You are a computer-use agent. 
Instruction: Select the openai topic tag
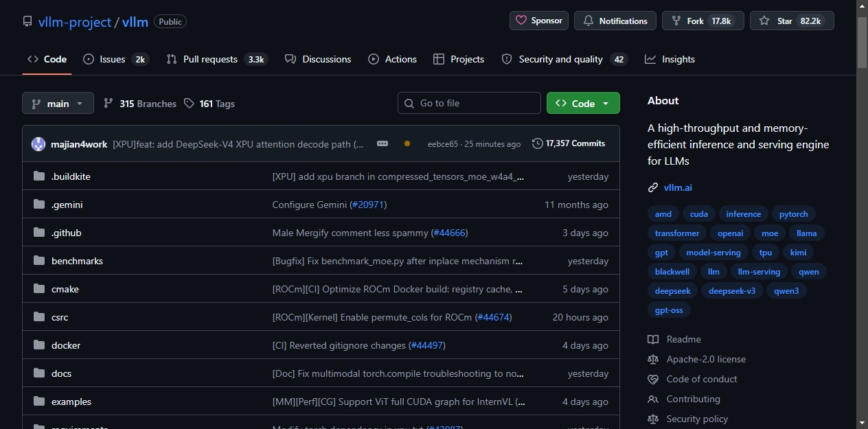(731, 233)
